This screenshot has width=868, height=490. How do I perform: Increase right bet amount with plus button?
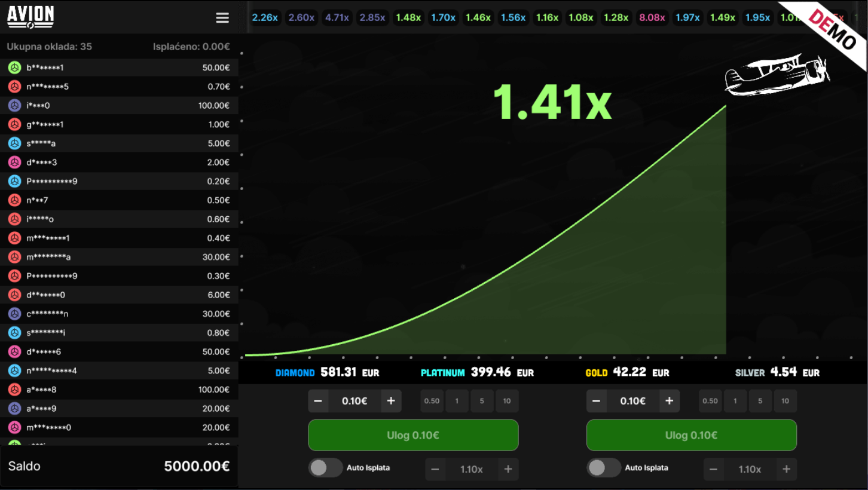click(670, 401)
